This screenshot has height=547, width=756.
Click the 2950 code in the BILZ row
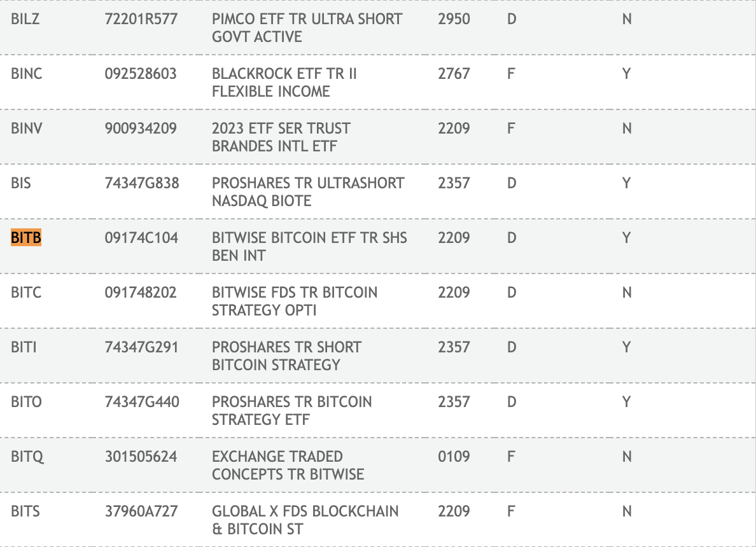click(454, 19)
